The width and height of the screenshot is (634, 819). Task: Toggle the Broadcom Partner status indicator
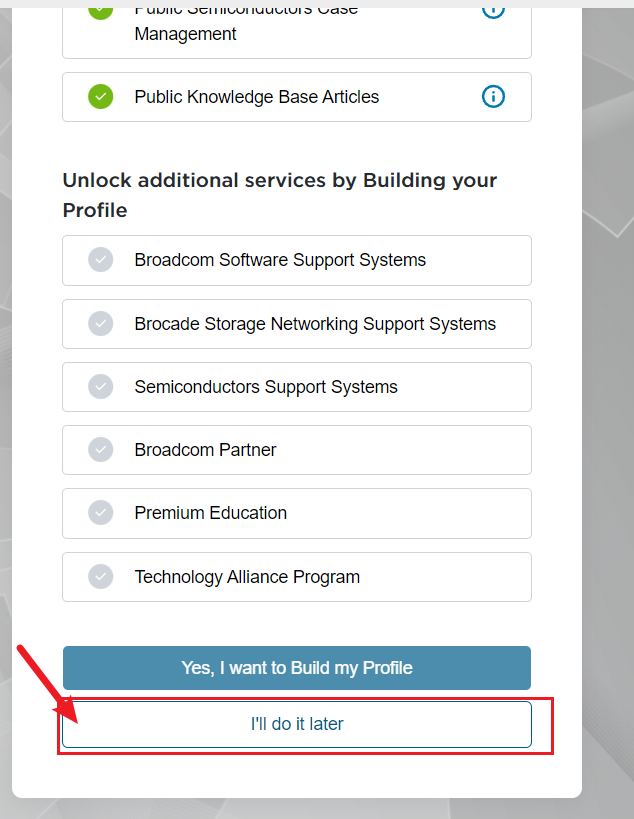click(x=100, y=449)
